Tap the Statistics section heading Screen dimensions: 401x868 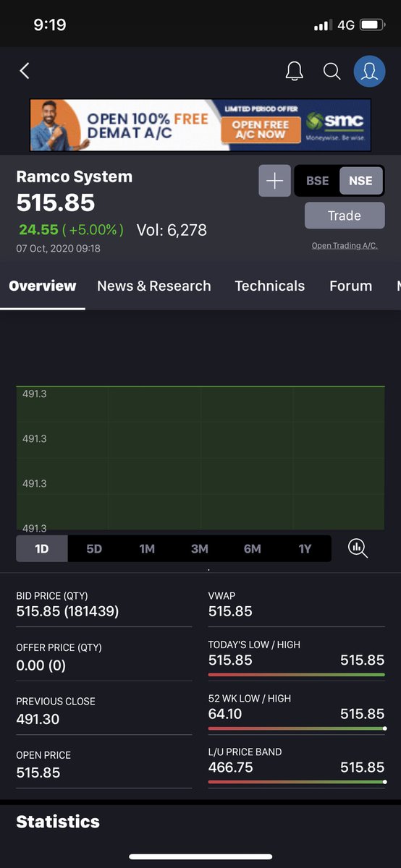[x=58, y=822]
